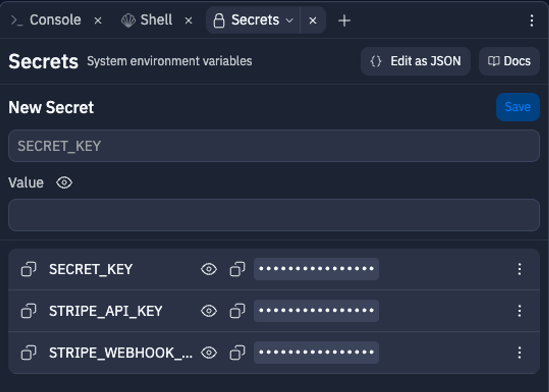This screenshot has height=392, width=549.
Task: Reveal the new secret Value field
Action: point(64,183)
